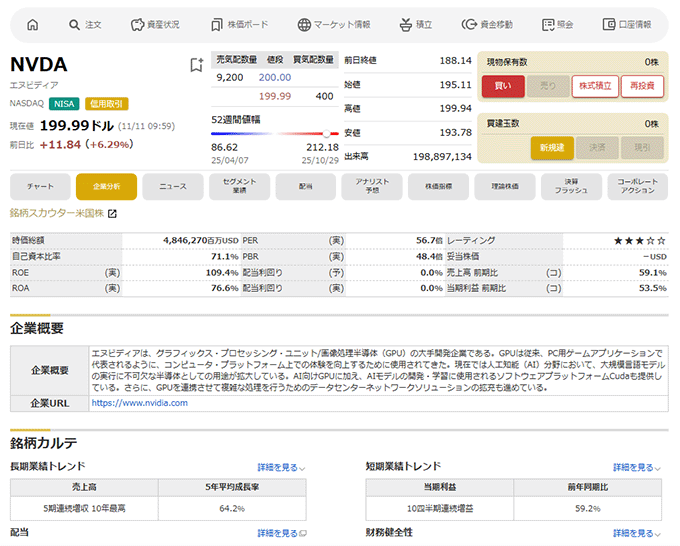Expand 短期業績トレンド 詳細を見る

pos(635,467)
